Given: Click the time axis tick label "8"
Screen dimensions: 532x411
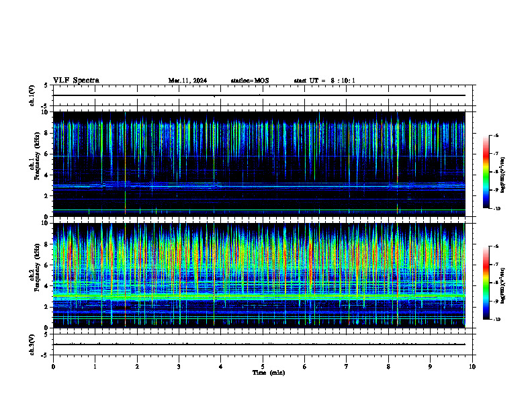Looking at the screenshot, I should click(x=388, y=367).
